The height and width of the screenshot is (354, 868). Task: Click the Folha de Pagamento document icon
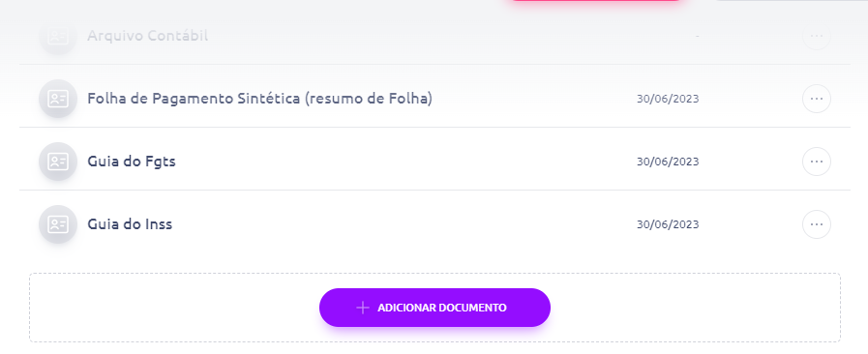[57, 99]
